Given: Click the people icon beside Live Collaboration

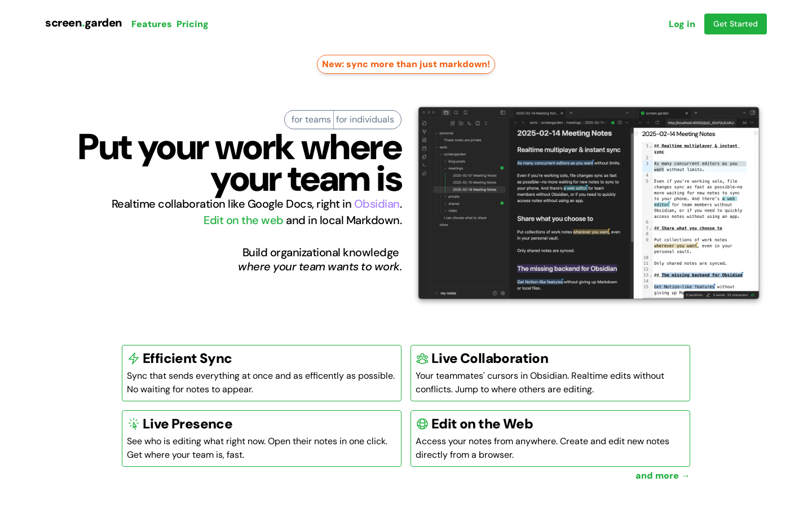Looking at the screenshot, I should [x=422, y=358].
